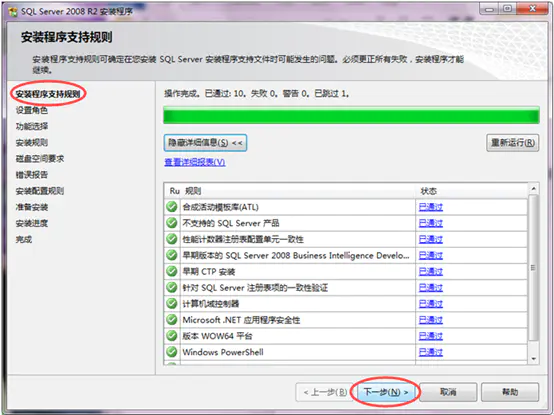Open 已通过 link for Microsoft .NET 应用程序安全性

pos(431,320)
